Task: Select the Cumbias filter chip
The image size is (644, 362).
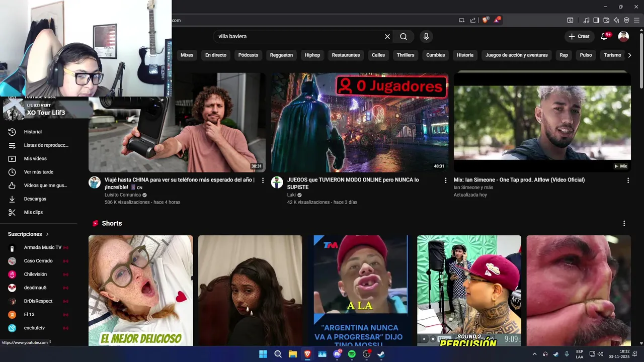Action: click(436, 55)
